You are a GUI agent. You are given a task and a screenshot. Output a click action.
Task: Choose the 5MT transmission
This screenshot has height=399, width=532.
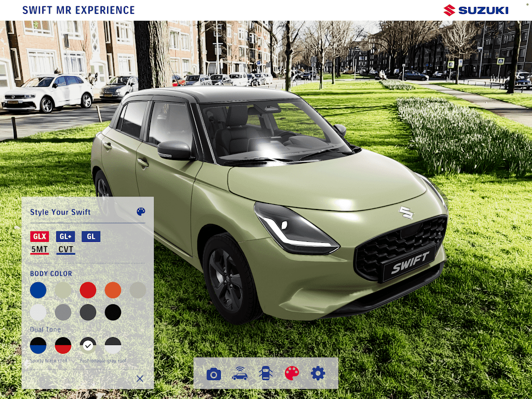point(39,249)
